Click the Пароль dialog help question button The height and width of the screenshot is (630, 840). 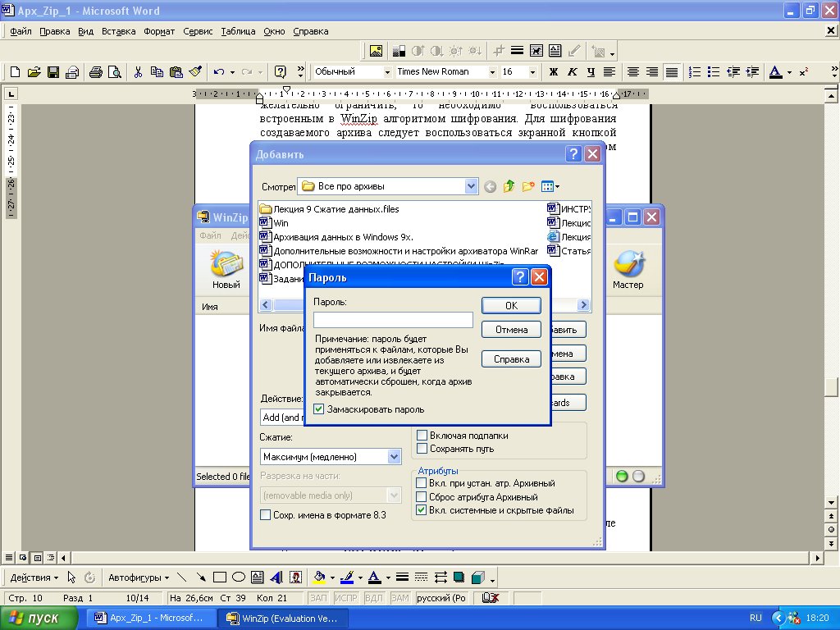(519, 277)
